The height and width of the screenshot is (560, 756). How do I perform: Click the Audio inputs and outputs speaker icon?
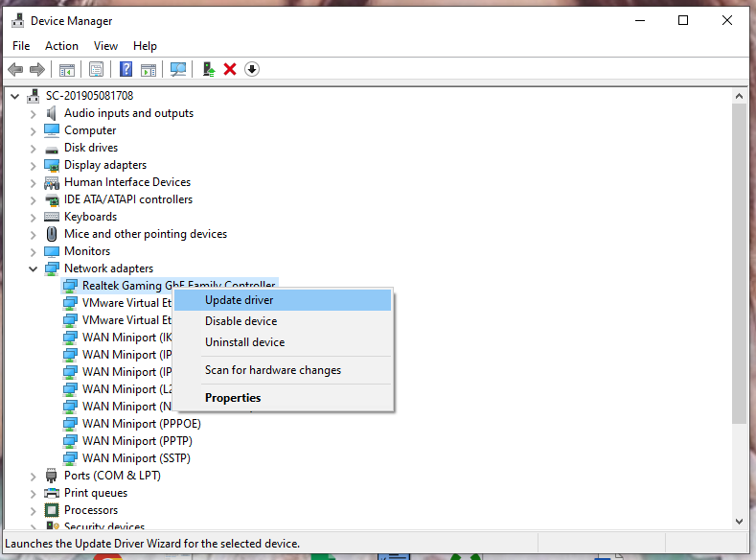(x=52, y=113)
